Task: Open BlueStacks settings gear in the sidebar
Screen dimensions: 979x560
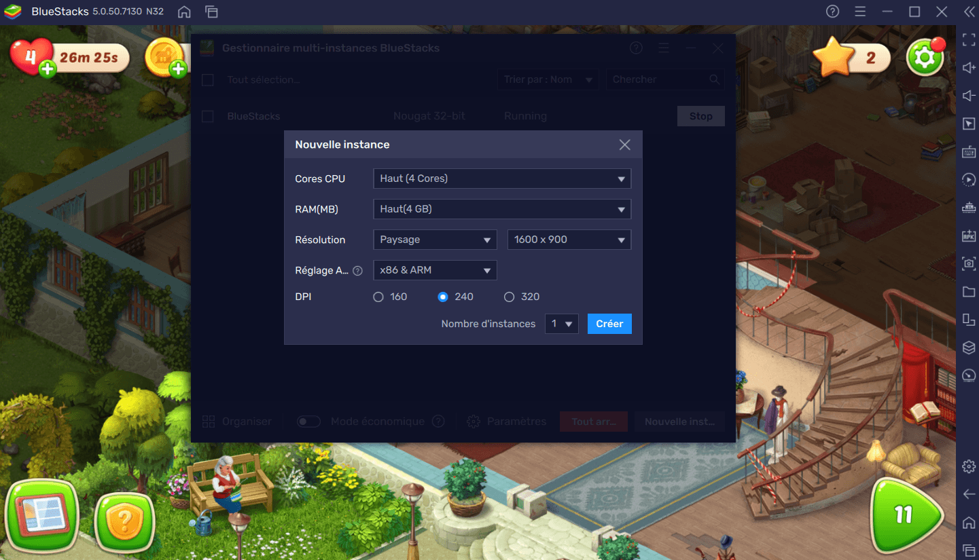Action: pyautogui.click(x=969, y=466)
